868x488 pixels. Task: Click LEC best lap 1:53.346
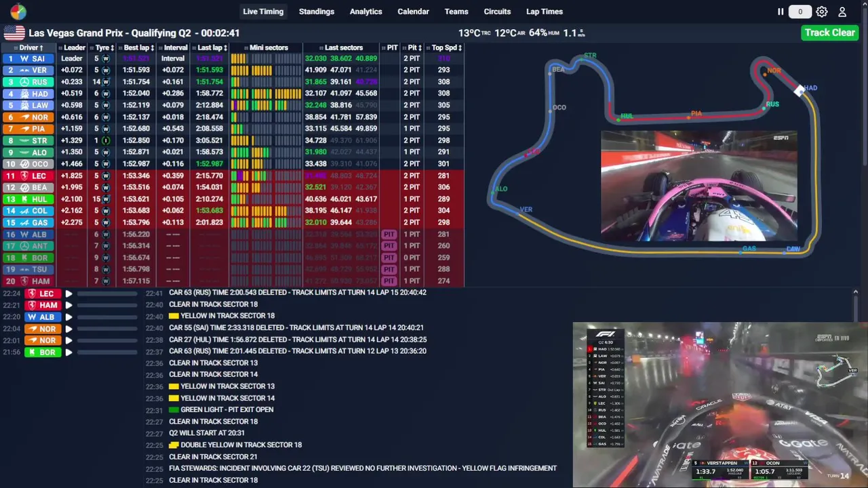[x=136, y=176]
